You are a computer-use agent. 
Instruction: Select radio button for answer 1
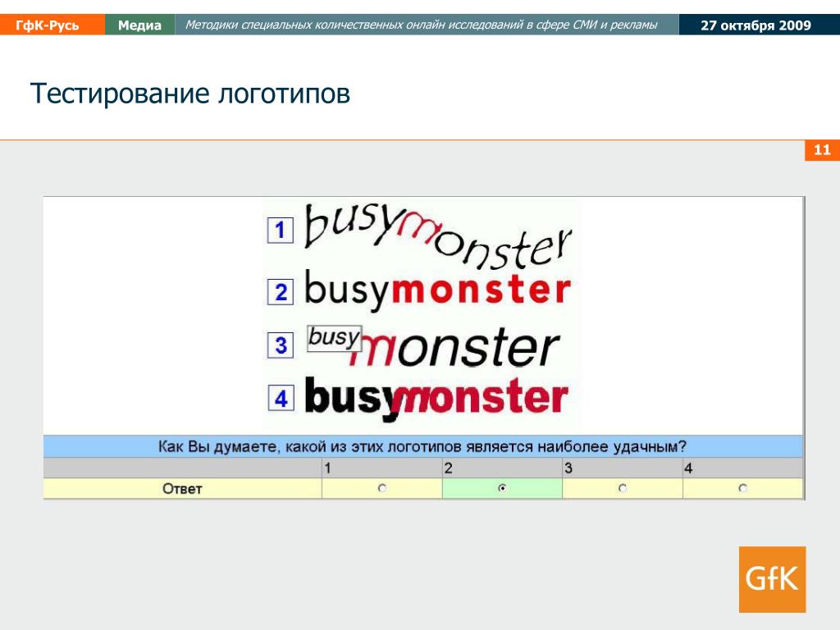tap(382, 488)
